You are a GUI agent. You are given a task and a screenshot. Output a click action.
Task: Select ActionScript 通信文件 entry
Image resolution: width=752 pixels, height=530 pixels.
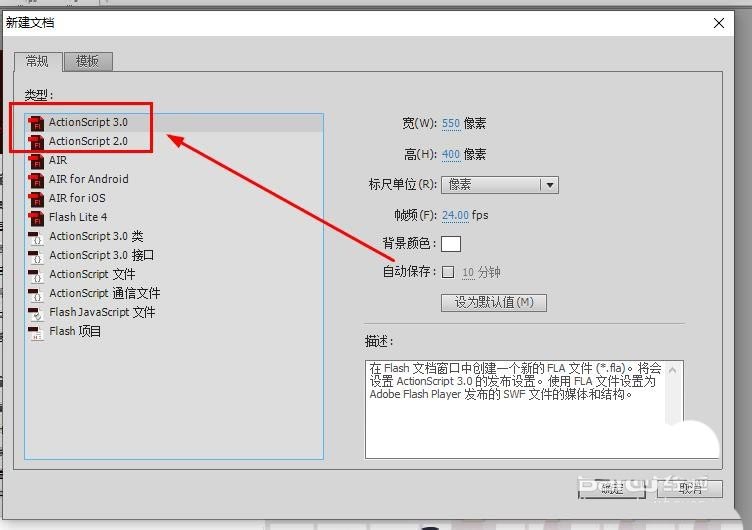coord(174,293)
